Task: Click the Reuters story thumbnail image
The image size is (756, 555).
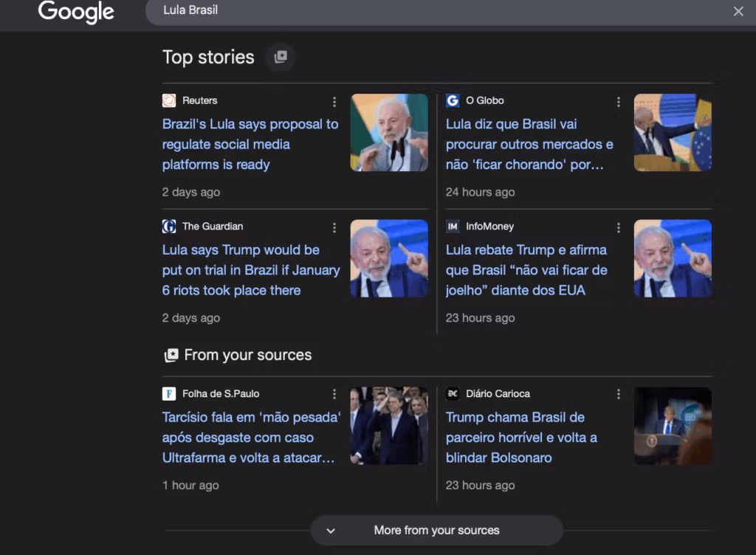Action: pos(389,133)
